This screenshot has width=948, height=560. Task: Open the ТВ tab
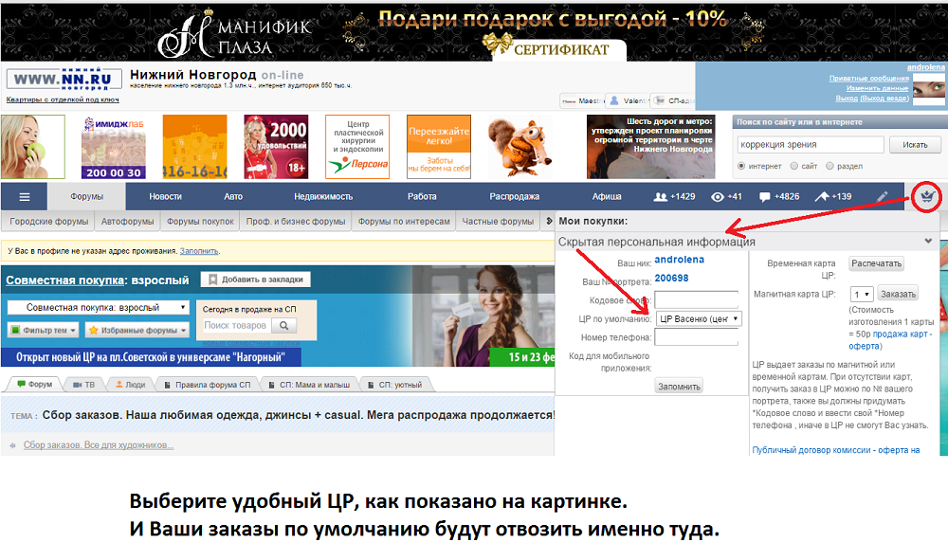click(x=83, y=384)
